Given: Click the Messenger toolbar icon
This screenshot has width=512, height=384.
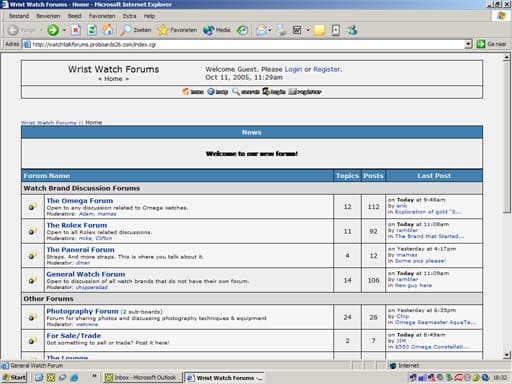Looking at the screenshot, I should 352,30.
